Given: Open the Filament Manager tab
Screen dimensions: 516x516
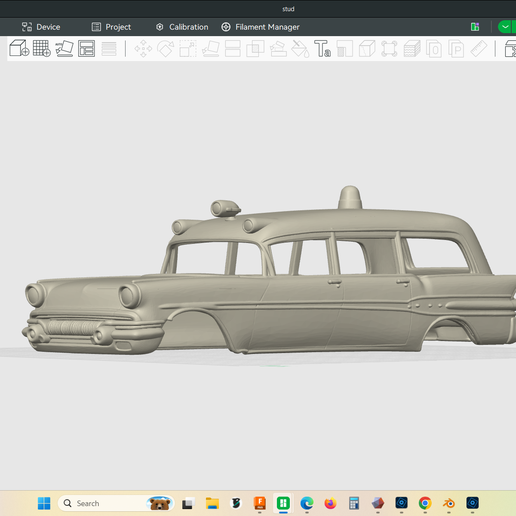Looking at the screenshot, I should coord(260,27).
